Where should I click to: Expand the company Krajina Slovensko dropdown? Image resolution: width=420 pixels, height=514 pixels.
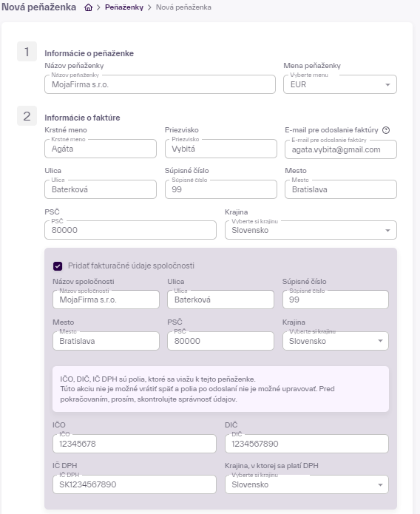click(336, 341)
